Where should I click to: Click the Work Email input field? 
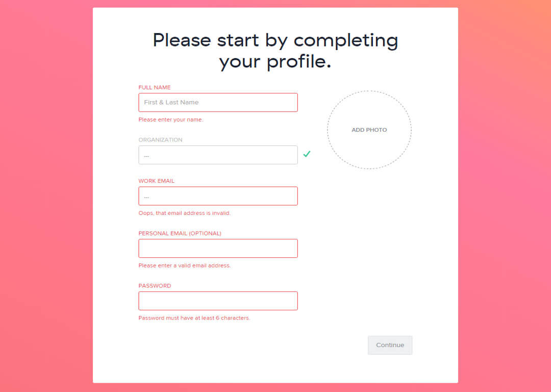(218, 195)
